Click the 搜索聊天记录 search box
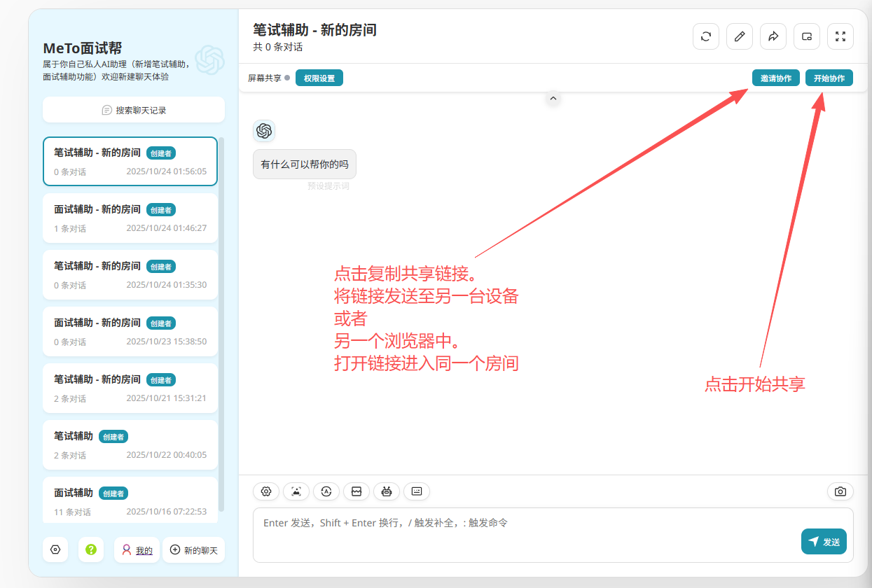Screen dimensions: 872x588 [x=134, y=110]
